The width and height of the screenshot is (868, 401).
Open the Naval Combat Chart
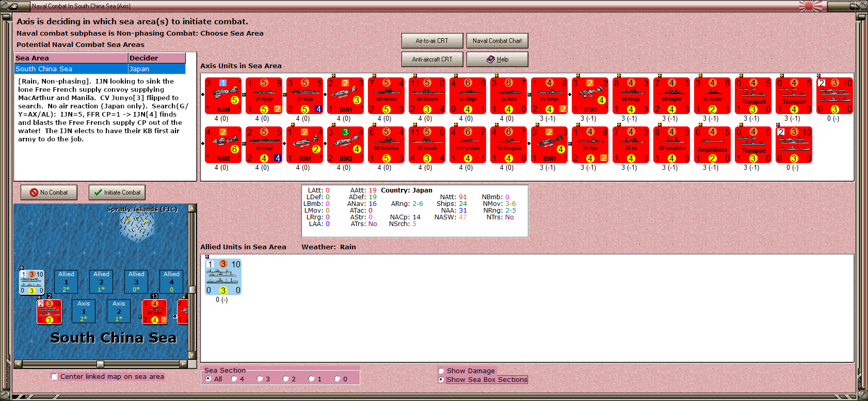(497, 41)
